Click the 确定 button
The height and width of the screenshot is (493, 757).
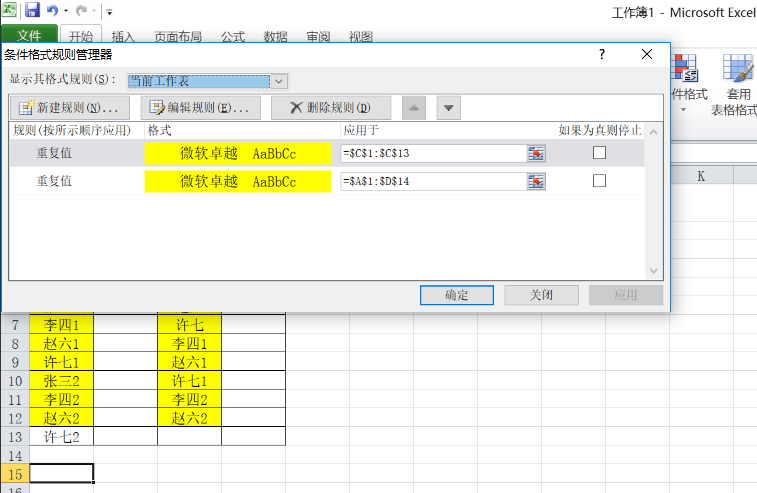pyautogui.click(x=457, y=295)
